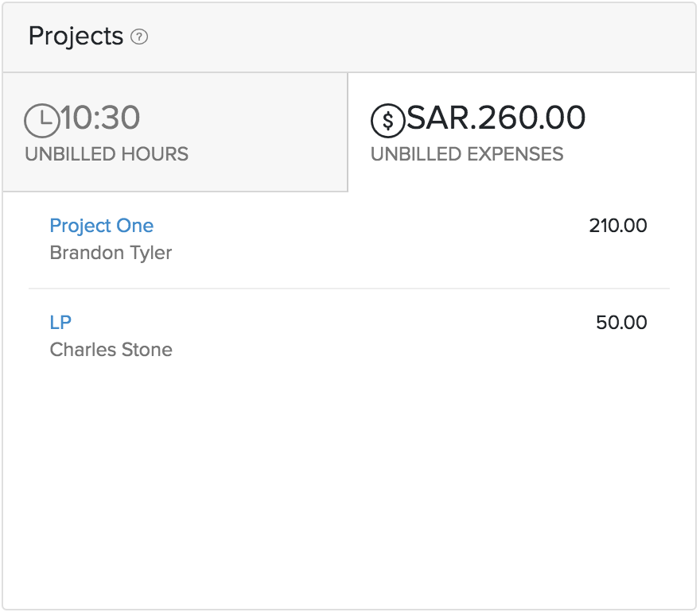Click the blank space between Project One and 210.00
The height and width of the screenshot is (612, 700).
tap(366, 226)
